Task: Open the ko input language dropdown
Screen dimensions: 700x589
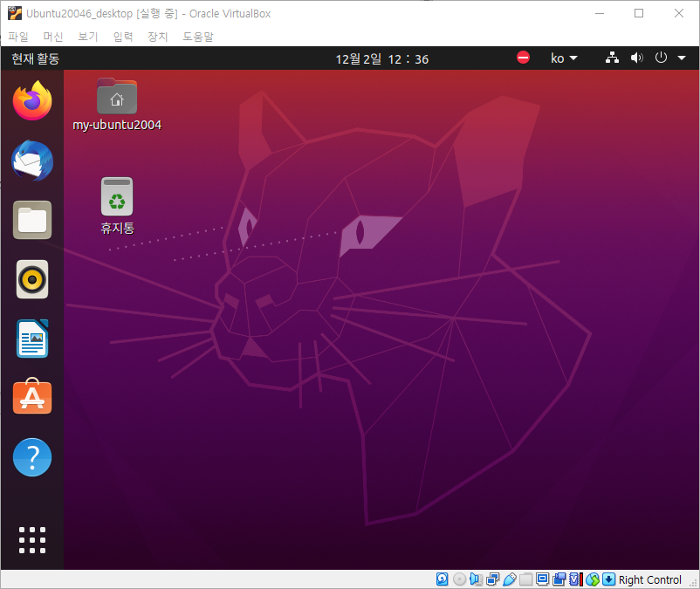Action: [x=564, y=58]
